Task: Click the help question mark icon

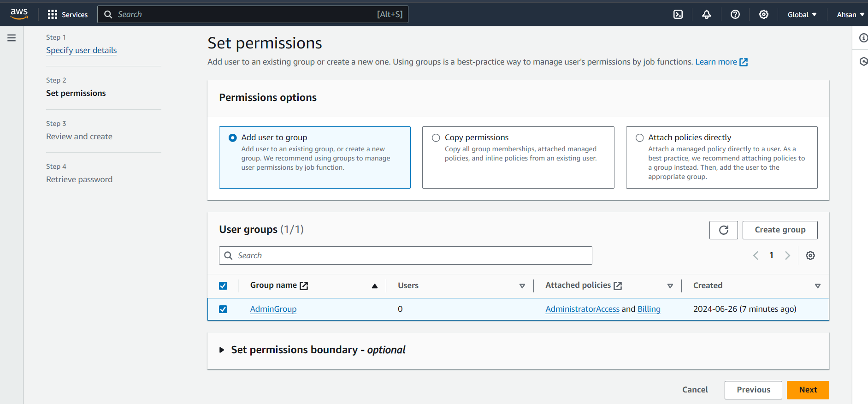Action: (735, 14)
